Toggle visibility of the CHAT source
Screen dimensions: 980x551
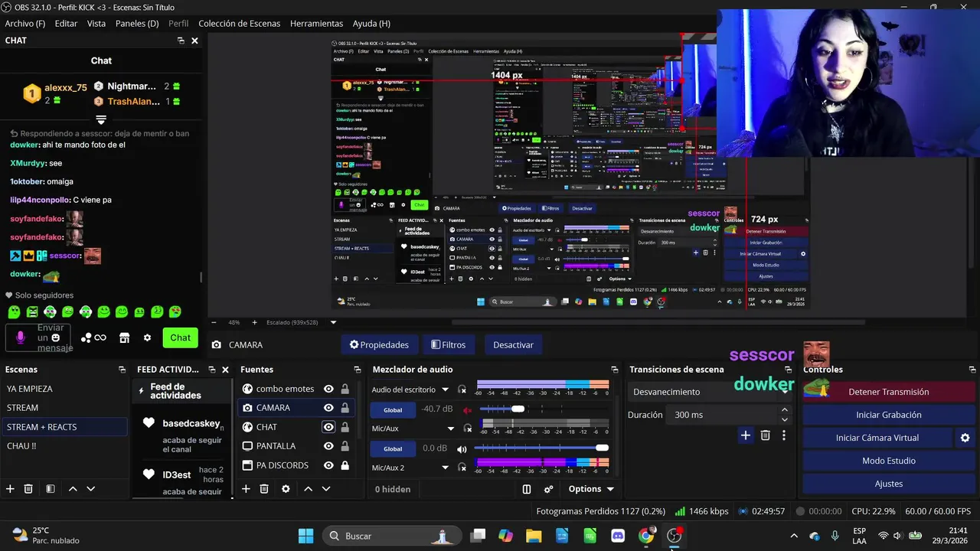coord(328,427)
